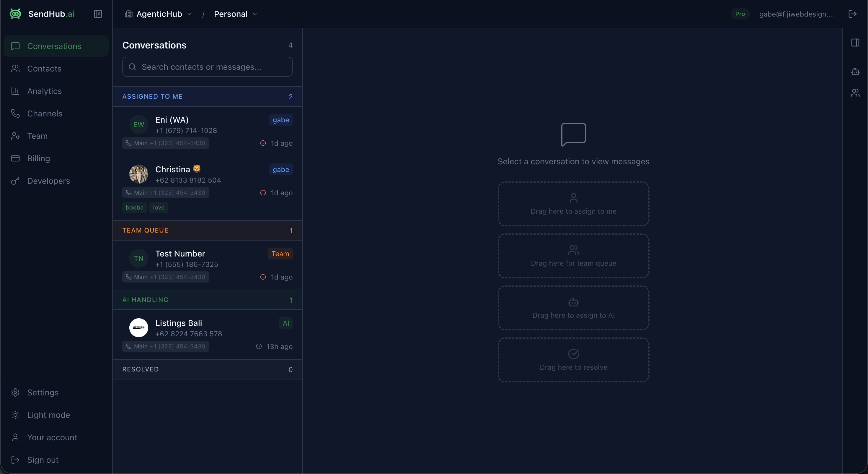Screen dimensions: 868x474
Task: Open the AI bot panel in right rail
Action: pos(855,72)
